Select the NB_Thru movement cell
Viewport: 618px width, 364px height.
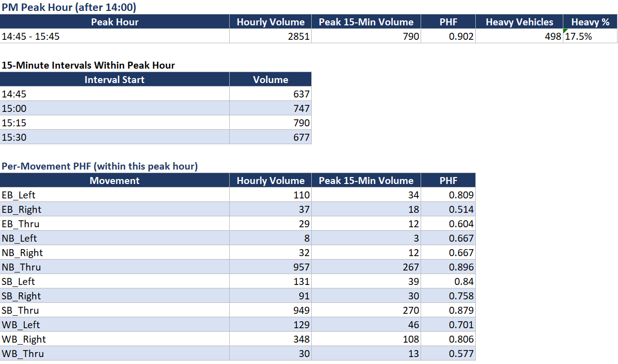(115, 267)
